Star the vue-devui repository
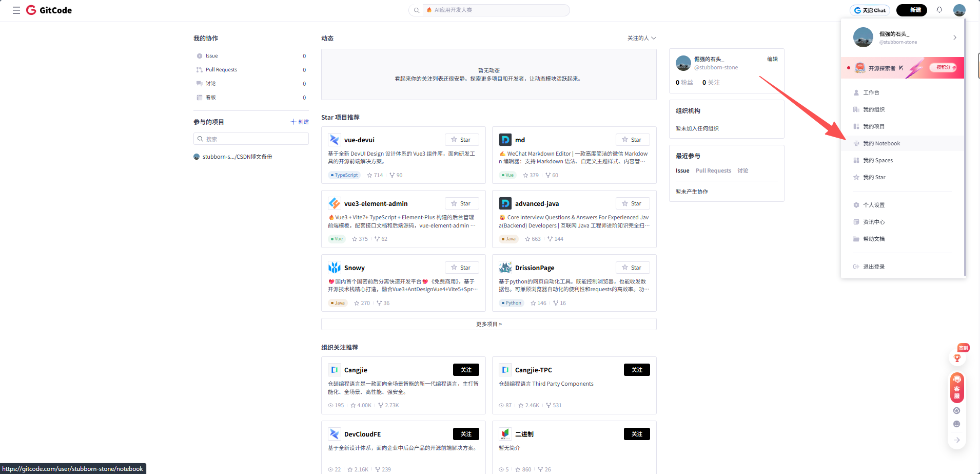The height and width of the screenshot is (474, 980). [461, 139]
